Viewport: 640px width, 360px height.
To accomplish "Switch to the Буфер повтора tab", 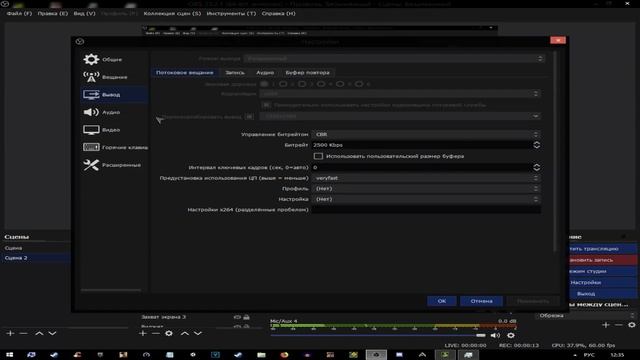I will click(307, 73).
